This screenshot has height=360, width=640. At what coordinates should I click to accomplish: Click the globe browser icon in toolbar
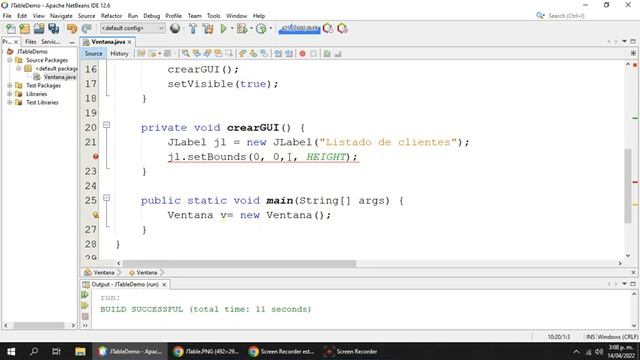click(175, 29)
